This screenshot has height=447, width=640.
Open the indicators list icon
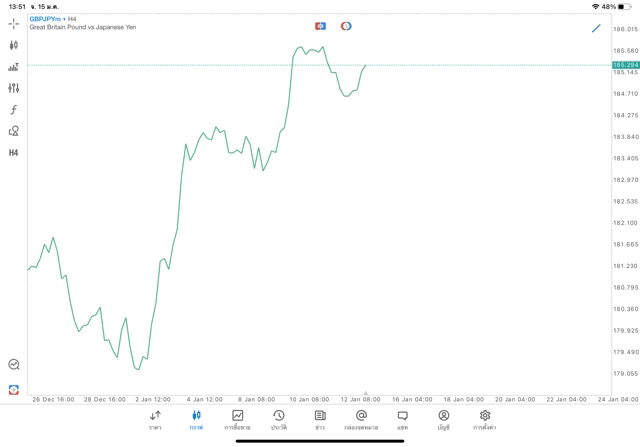pyautogui.click(x=14, y=67)
